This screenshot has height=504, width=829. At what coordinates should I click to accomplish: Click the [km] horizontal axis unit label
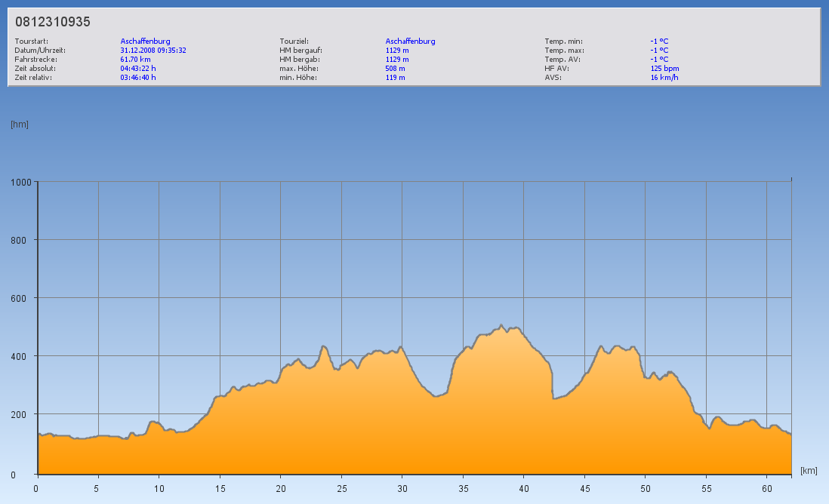coord(809,471)
